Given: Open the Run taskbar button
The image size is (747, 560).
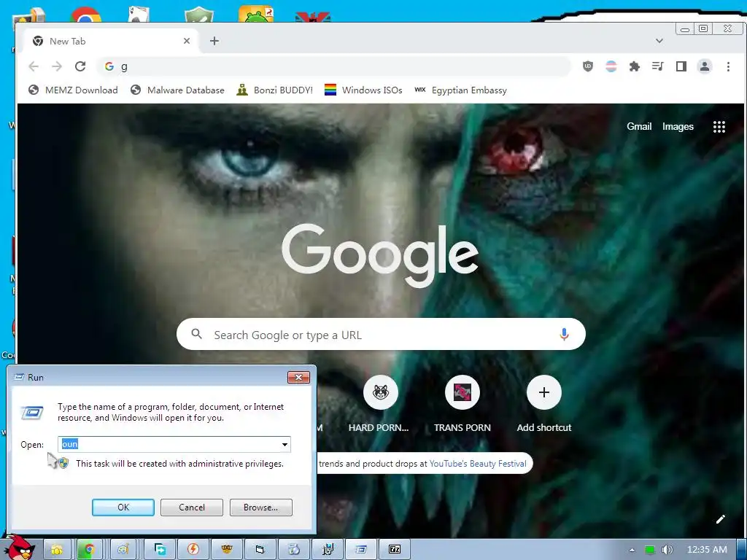Looking at the screenshot, I should click(x=360, y=550).
